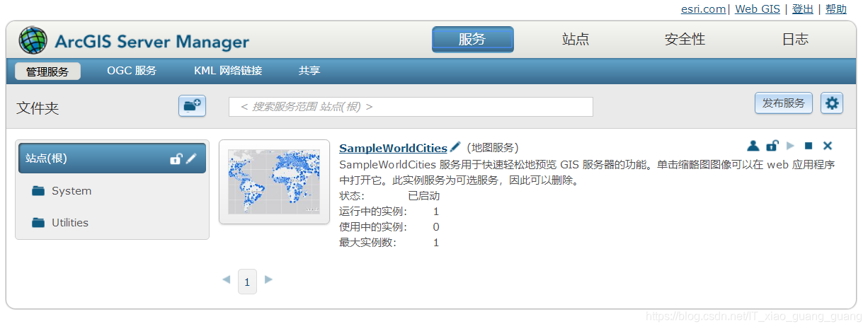
Task: Click the ArcGIS Server Manager globe logo
Action: coord(33,40)
